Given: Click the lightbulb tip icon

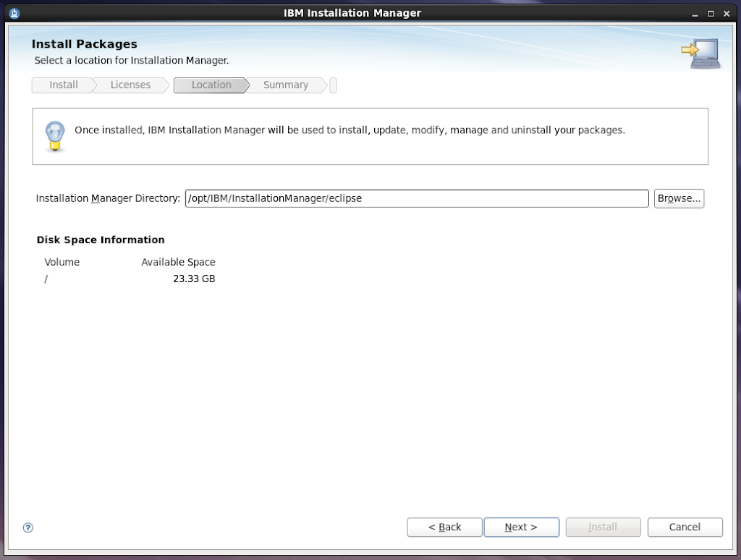Looking at the screenshot, I should click(x=55, y=135).
